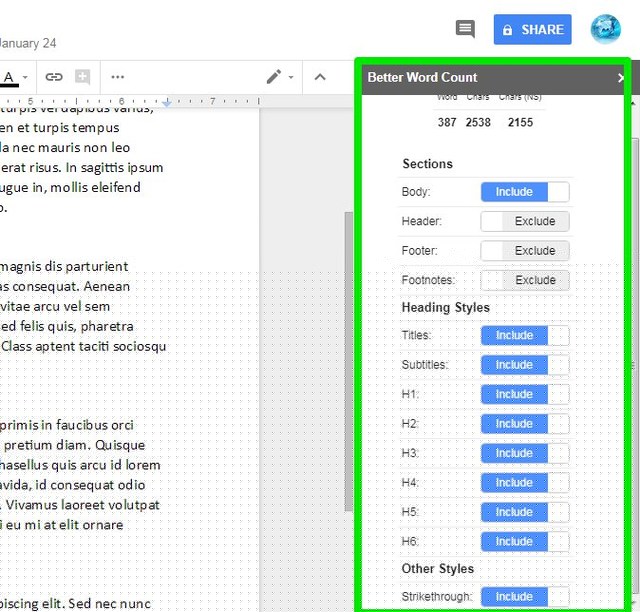
Task: Toggle the Body section switch
Action: [x=525, y=192]
